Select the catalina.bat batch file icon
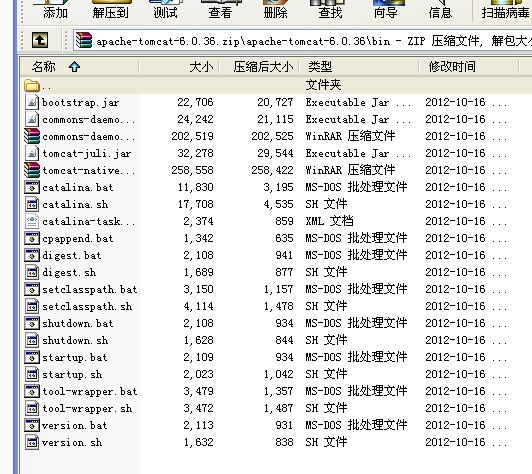Viewport: 532px width, 474px height. pos(32,187)
